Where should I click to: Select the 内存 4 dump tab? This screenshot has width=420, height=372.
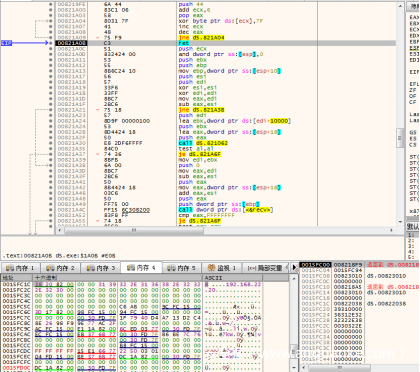(x=141, y=267)
